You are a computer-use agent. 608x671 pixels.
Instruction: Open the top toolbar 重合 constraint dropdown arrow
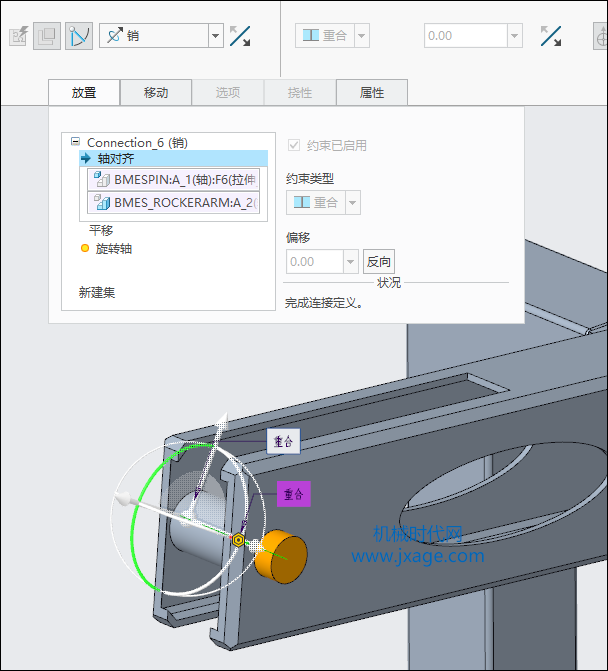[x=362, y=36]
